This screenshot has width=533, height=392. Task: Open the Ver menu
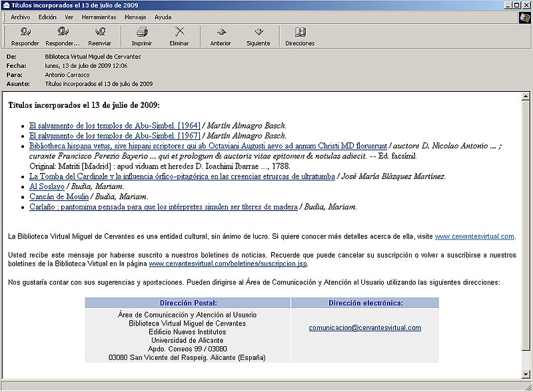pyautogui.click(x=69, y=17)
